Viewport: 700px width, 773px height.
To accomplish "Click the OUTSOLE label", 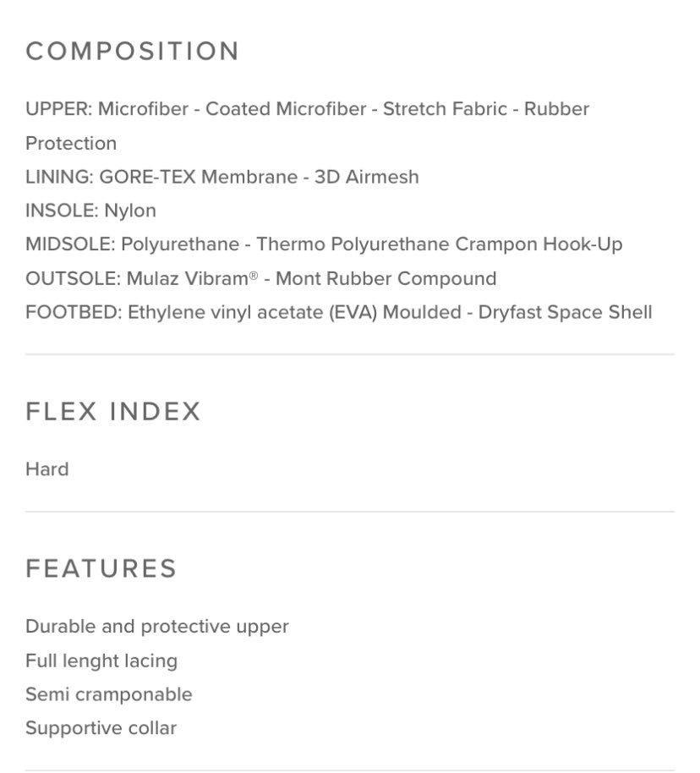I will 73,279.
